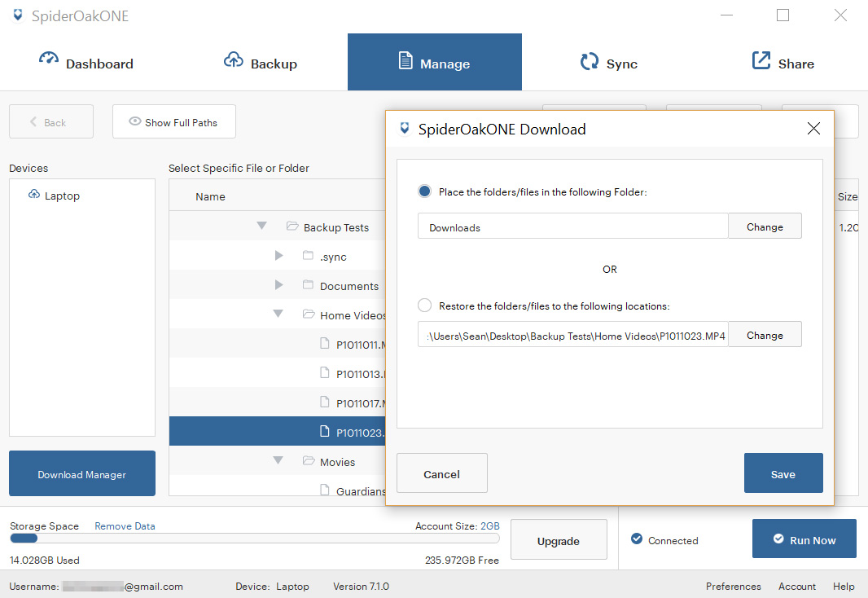Click the Movies folder icon

tap(309, 460)
